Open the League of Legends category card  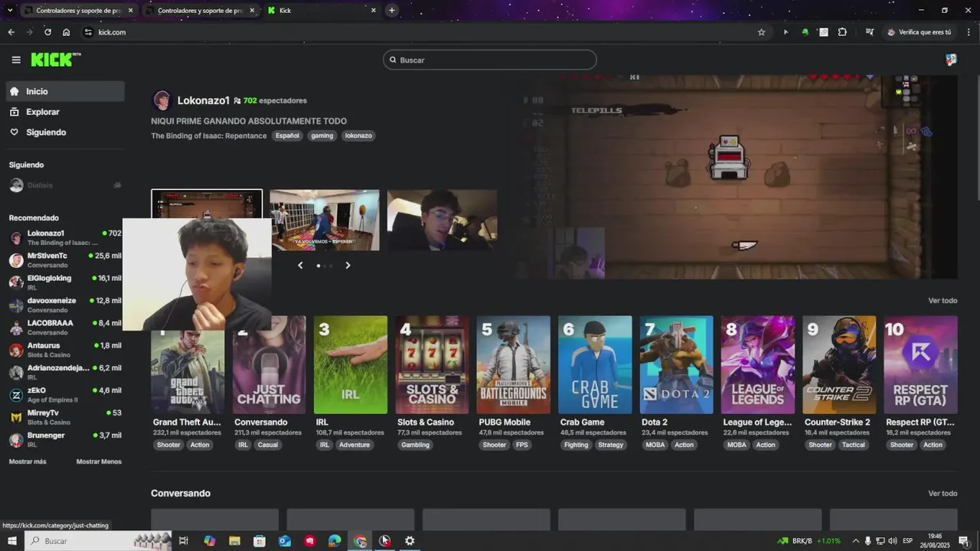click(758, 364)
